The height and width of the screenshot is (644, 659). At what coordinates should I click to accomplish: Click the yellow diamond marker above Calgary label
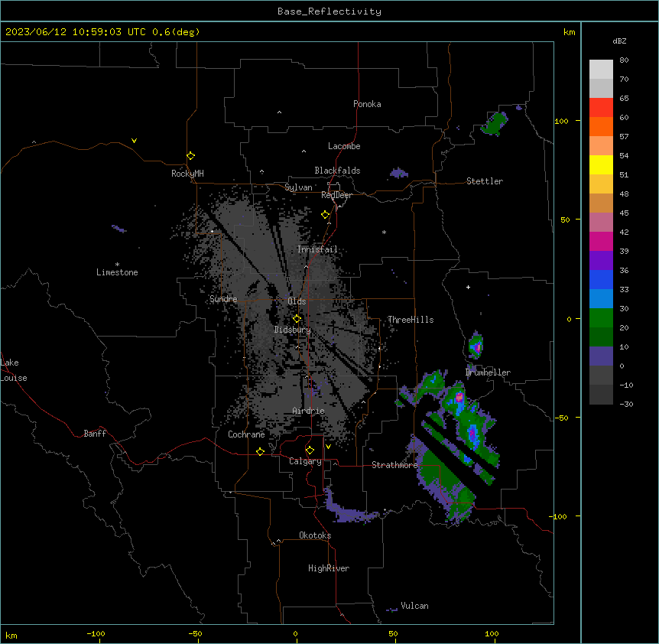tap(310, 450)
